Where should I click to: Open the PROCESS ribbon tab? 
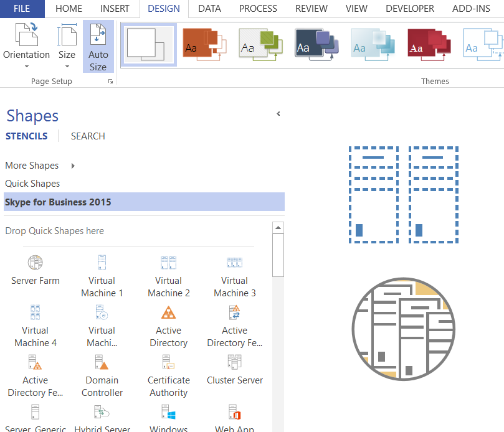pos(258,9)
